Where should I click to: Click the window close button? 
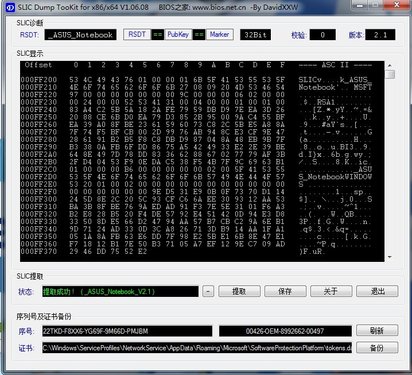(396, 5)
